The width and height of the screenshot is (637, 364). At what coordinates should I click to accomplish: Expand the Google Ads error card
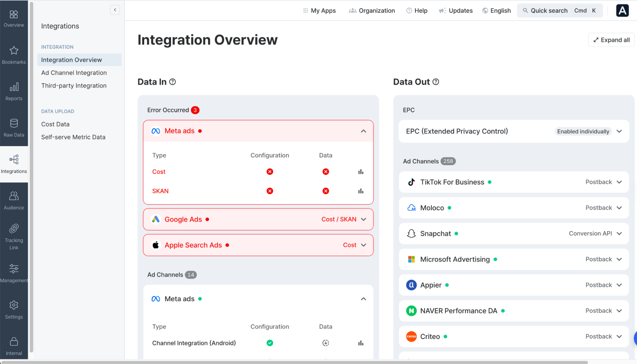364,219
